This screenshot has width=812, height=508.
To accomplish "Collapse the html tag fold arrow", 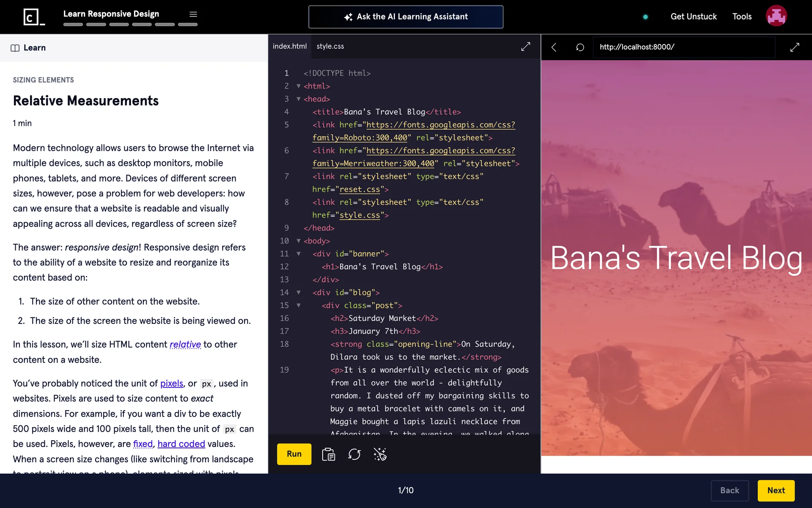I will [x=299, y=86].
